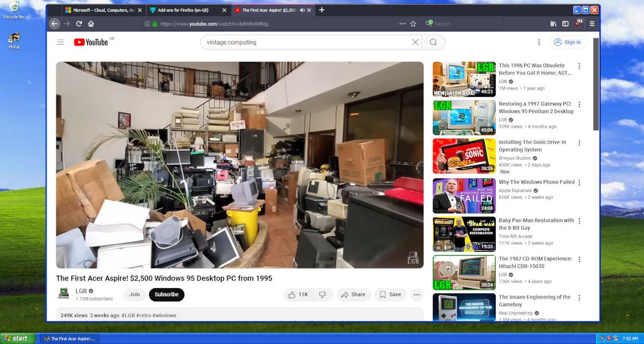Screen dimensions: 644x344
Task: Click the search magnifying glass icon
Action: (433, 42)
